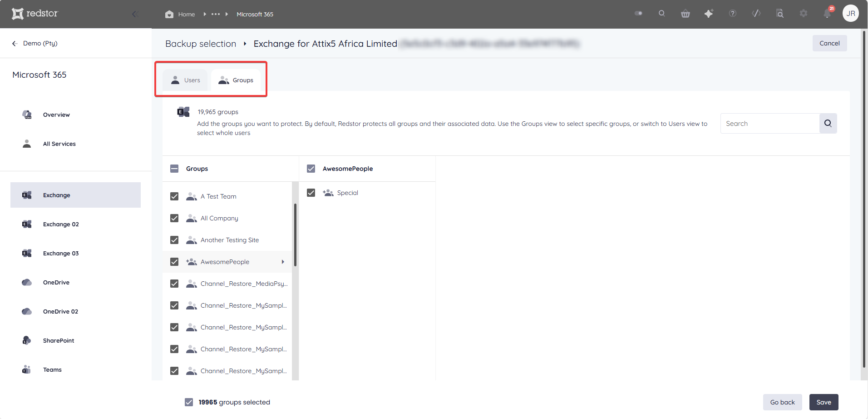Click the code slash icon in top bar
This screenshot has height=419, width=868.
pos(756,14)
